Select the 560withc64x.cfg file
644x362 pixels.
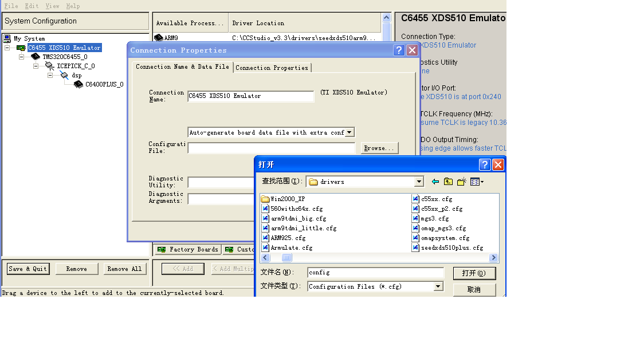[292, 209]
